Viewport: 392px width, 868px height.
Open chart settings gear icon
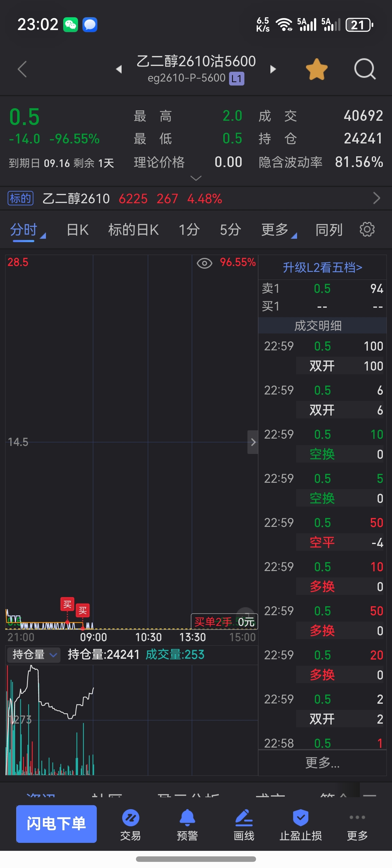[x=367, y=230]
